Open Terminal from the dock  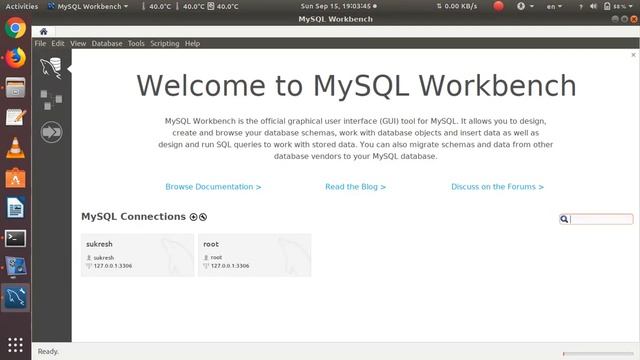pyautogui.click(x=16, y=238)
